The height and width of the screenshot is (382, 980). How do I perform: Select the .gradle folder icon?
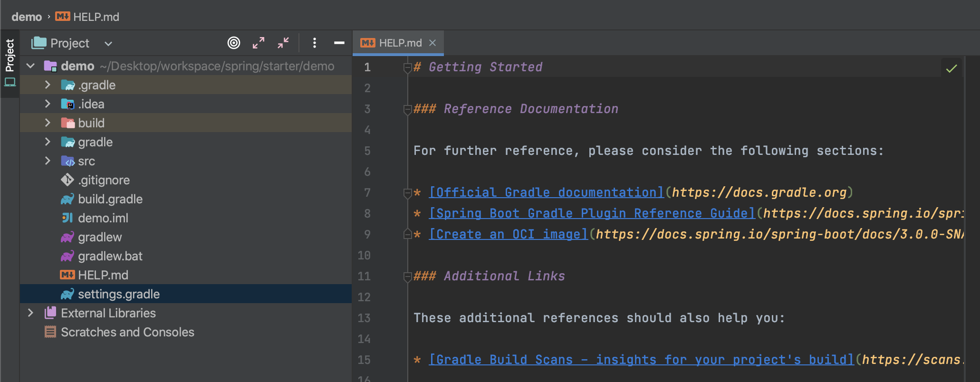coord(67,85)
